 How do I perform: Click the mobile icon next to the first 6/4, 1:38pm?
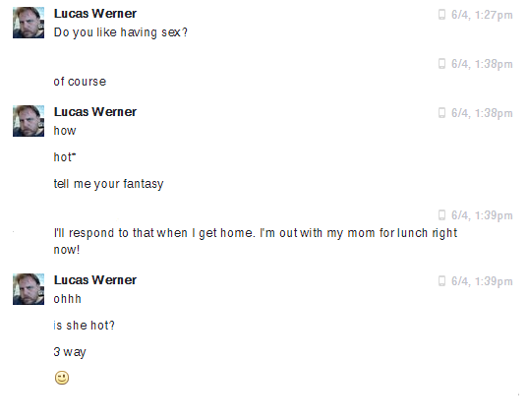[x=441, y=64]
